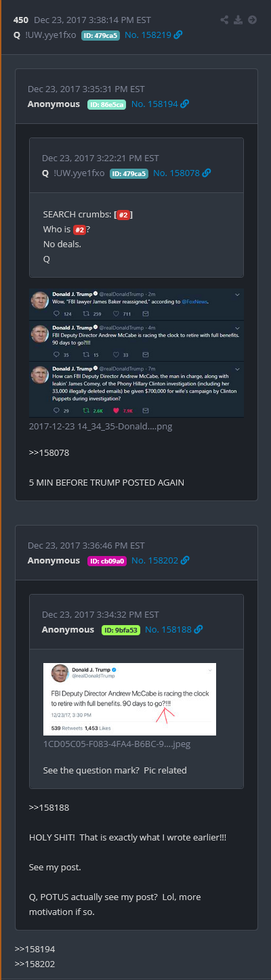Click the arrow icon at top right

click(x=252, y=20)
